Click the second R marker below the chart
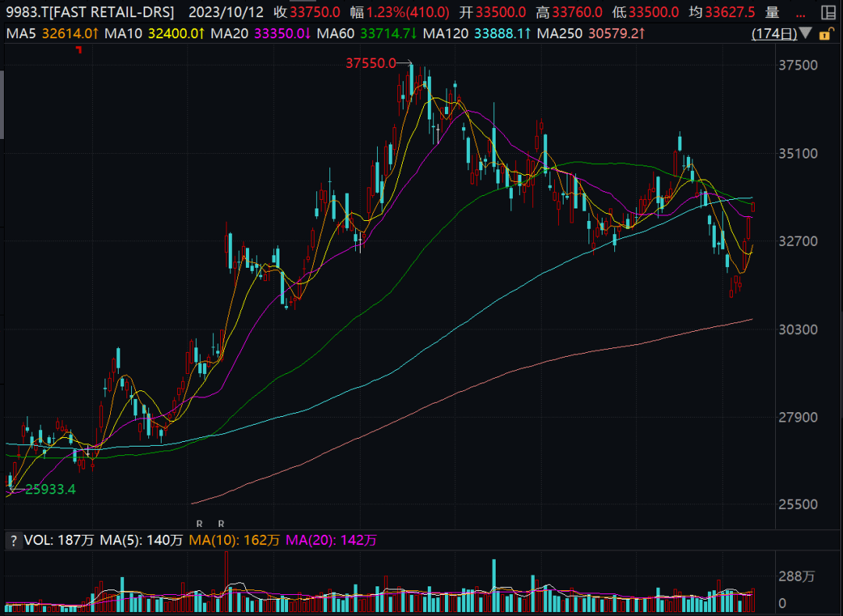This screenshot has width=843, height=616. [x=221, y=523]
